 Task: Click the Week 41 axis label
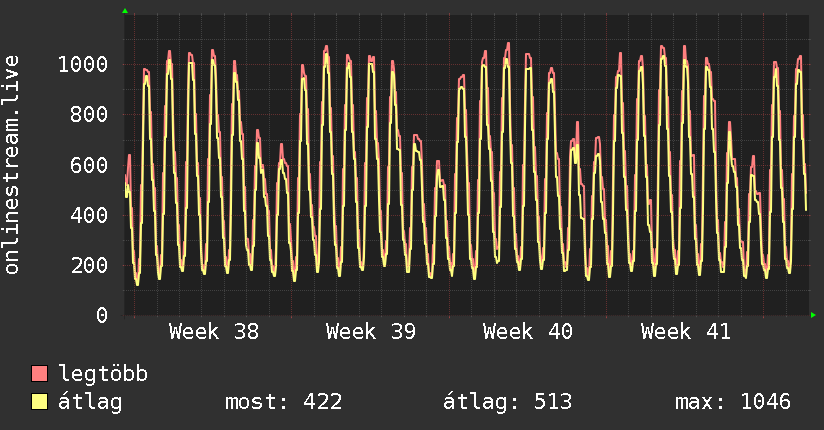click(685, 332)
